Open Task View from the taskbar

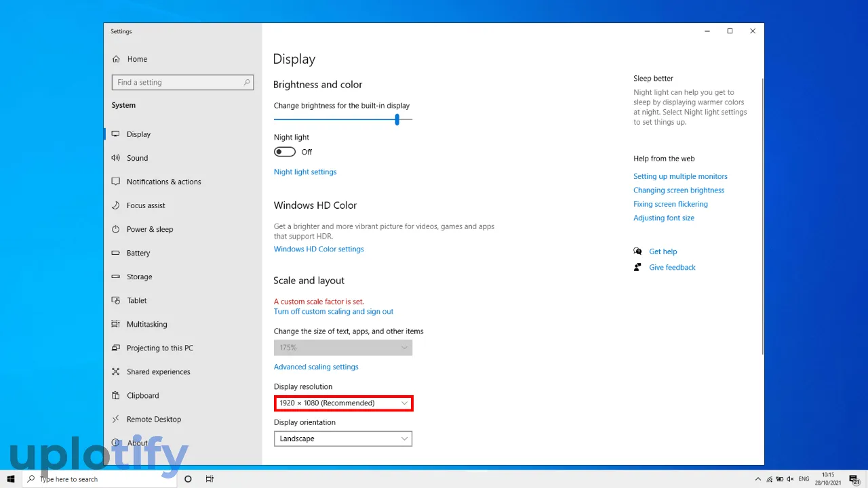click(x=210, y=479)
